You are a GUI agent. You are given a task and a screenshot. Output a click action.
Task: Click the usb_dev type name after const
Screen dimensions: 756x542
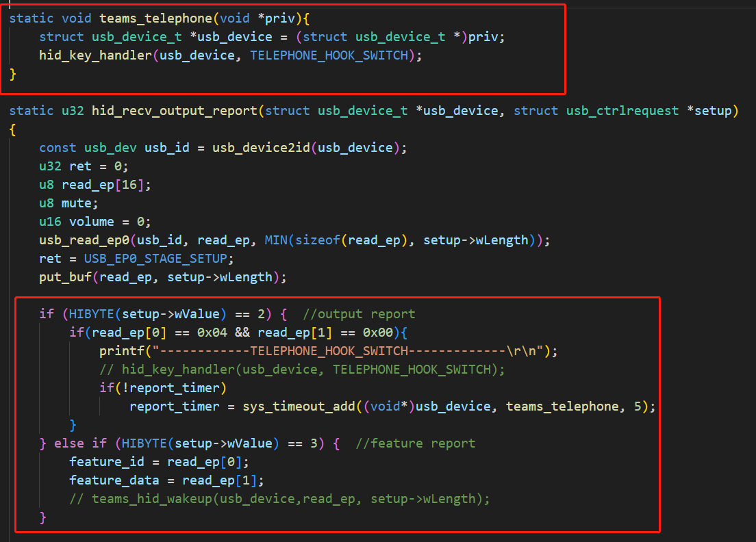click(x=110, y=148)
